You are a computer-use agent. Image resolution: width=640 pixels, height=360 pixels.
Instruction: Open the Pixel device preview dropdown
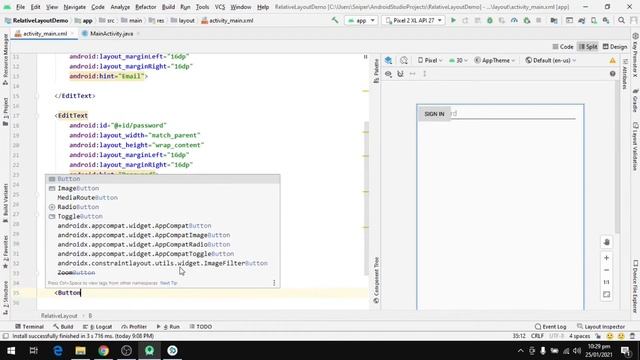[430, 60]
